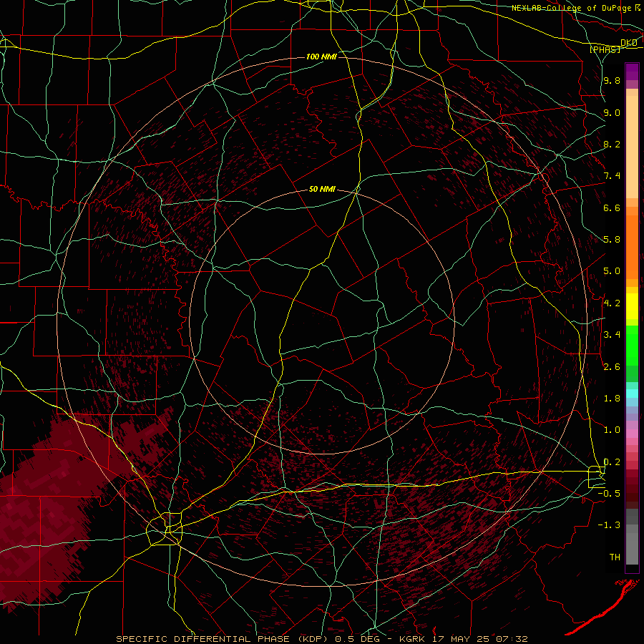Viewport: 644px width, 644px height.
Task: Click the SPECIFIC DIFFERENTIAL PHASE (KDP) caption
Action: (x=222, y=639)
